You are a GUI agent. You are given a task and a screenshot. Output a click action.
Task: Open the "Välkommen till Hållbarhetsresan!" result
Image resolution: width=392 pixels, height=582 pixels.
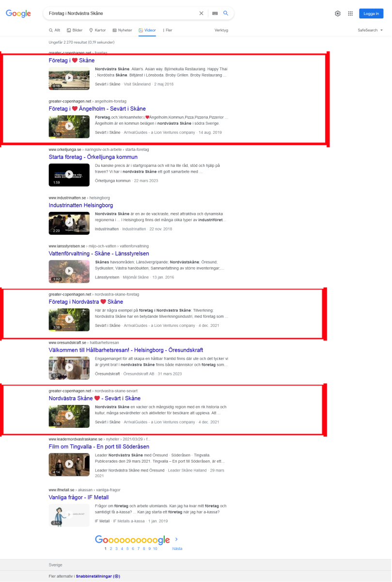[126, 350]
